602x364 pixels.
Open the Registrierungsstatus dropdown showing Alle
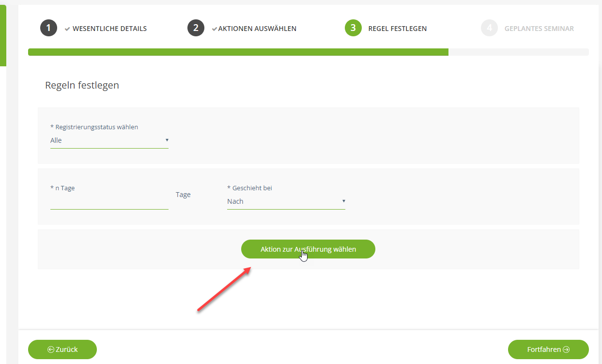pos(109,140)
